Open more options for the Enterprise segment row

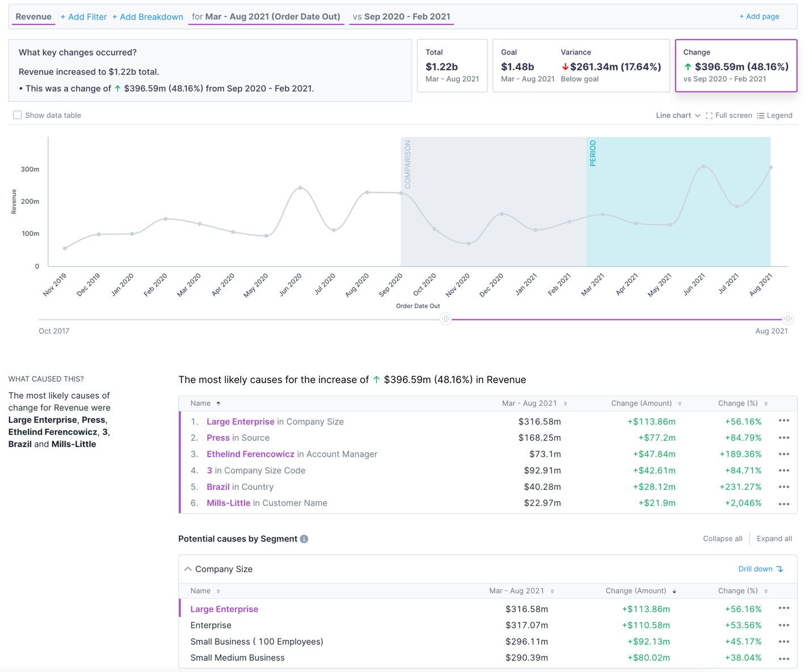[784, 625]
